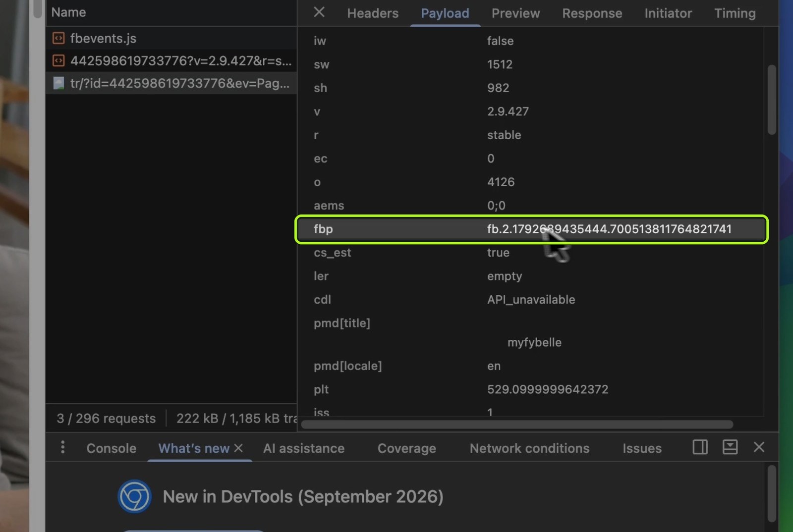Screen dimensions: 793x532
Task: Close the DevTools drawer with the X
Action: point(759,447)
